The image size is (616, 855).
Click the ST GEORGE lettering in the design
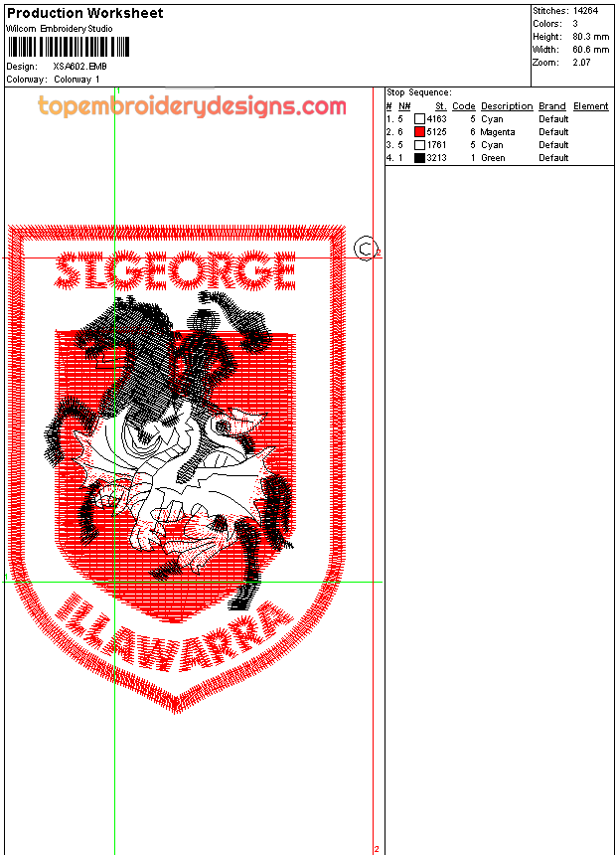click(x=176, y=270)
